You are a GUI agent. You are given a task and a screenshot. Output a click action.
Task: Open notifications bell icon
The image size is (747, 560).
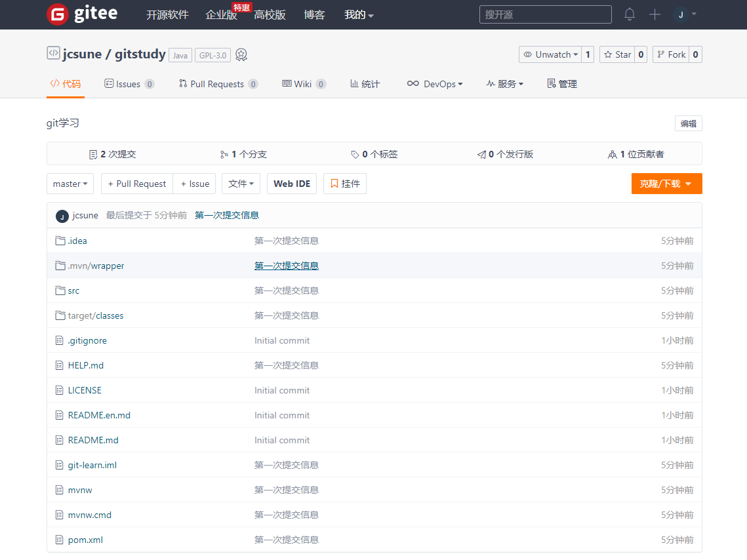coord(630,14)
